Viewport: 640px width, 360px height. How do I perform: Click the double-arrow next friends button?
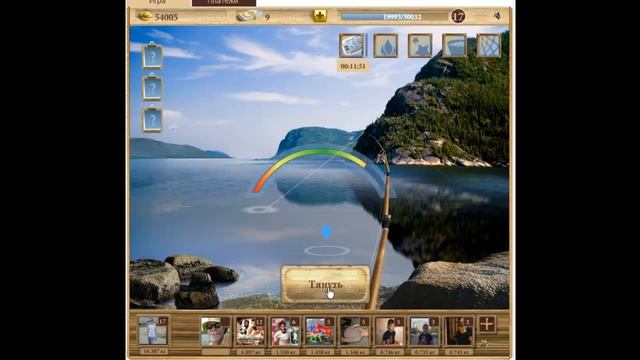click(x=484, y=343)
